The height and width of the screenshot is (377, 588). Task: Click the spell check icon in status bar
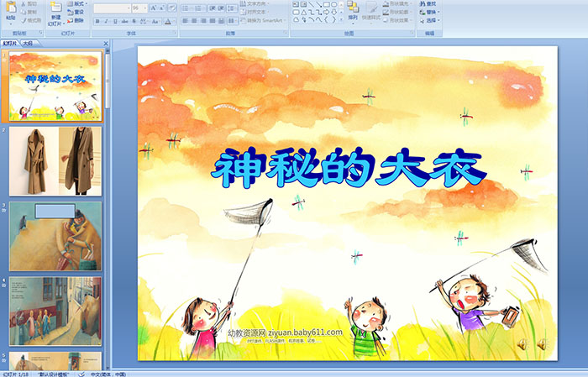[81, 374]
